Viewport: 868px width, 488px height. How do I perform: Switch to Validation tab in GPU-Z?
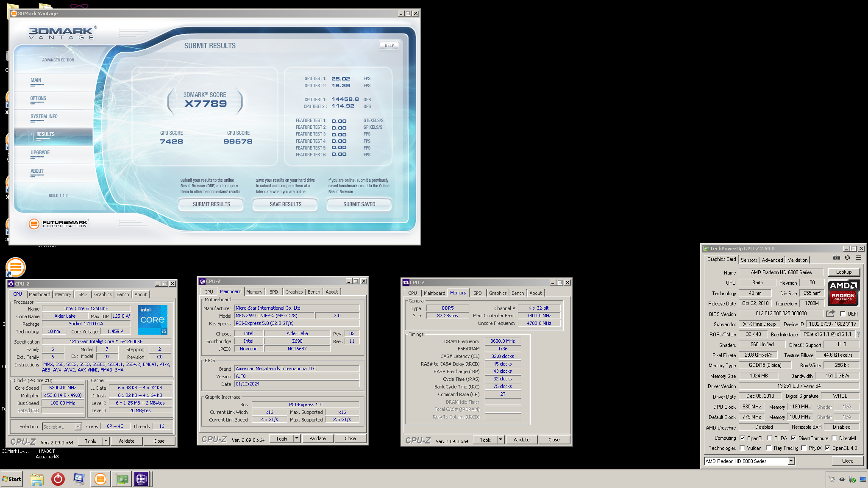click(x=798, y=260)
